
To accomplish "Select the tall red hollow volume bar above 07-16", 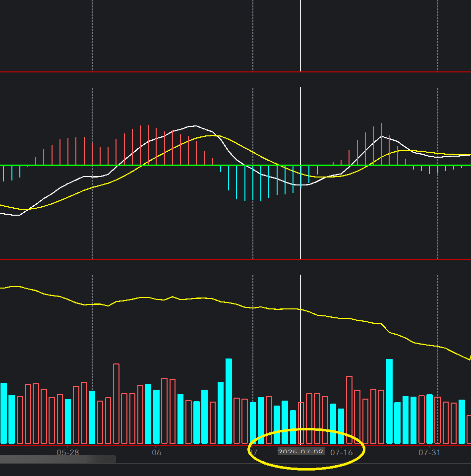I will [x=349, y=409].
